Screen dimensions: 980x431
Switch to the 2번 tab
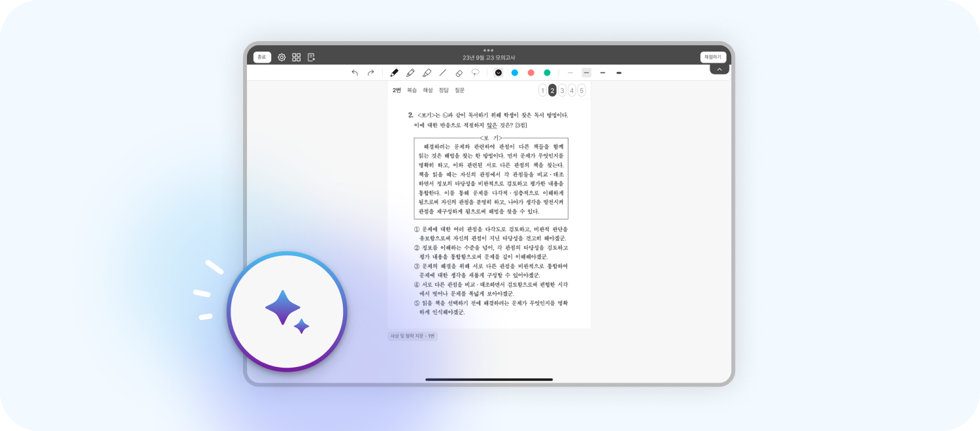coord(397,90)
